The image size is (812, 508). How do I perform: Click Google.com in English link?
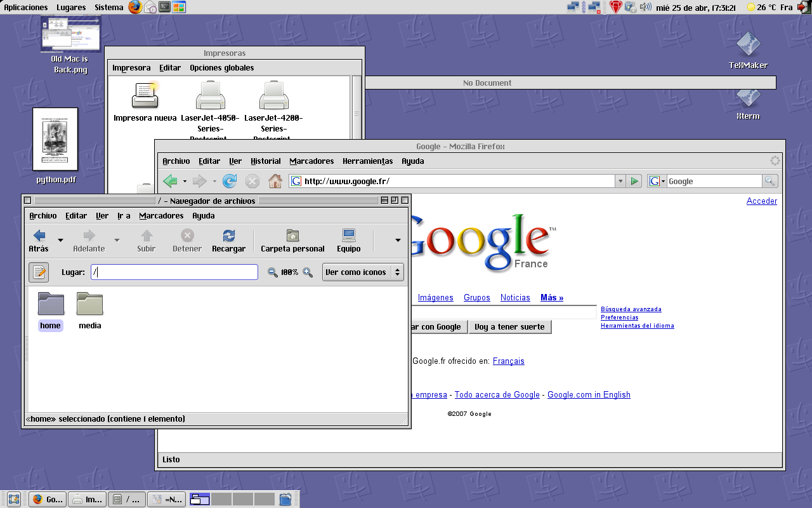tap(589, 394)
